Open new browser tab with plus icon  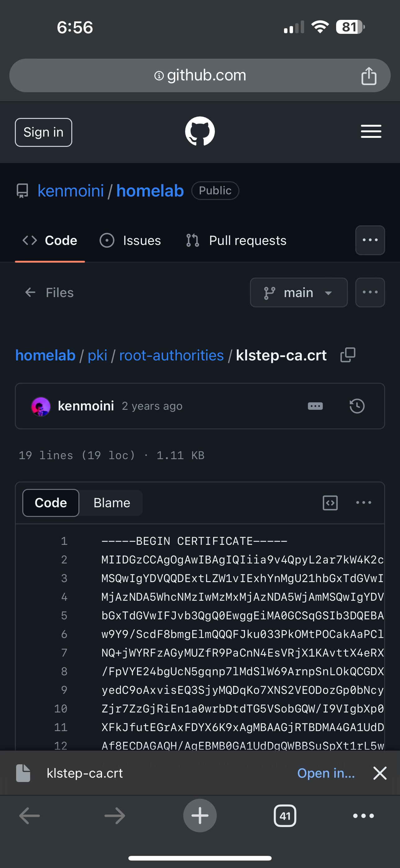(200, 816)
